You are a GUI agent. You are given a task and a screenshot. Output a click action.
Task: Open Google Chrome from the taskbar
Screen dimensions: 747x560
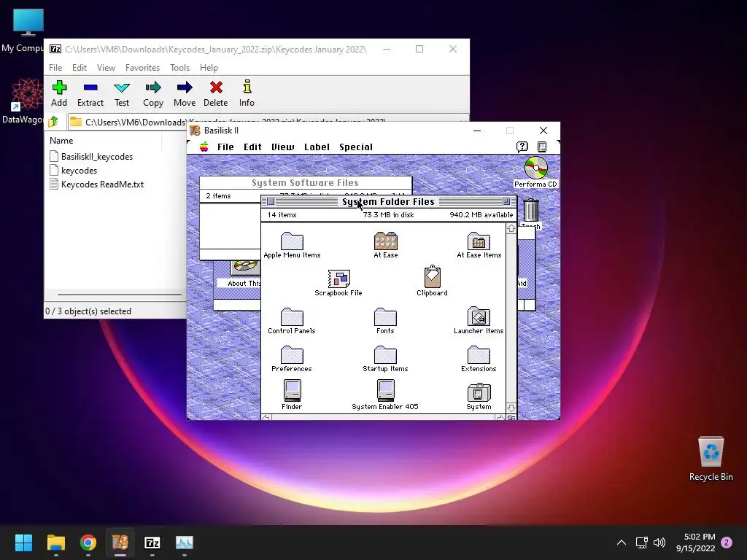point(88,542)
